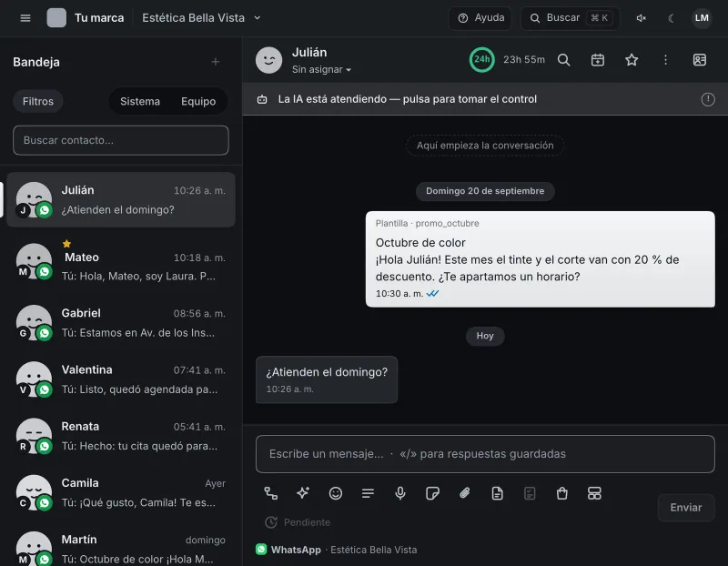Screen dimensions: 728x566
Task: Click the alert info icon on IA banner
Action: [708, 99]
